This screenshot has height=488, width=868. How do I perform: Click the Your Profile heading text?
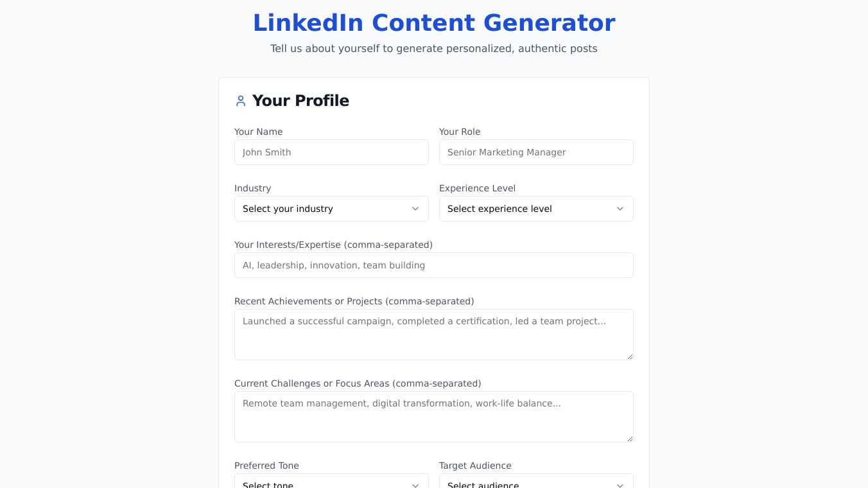300,101
